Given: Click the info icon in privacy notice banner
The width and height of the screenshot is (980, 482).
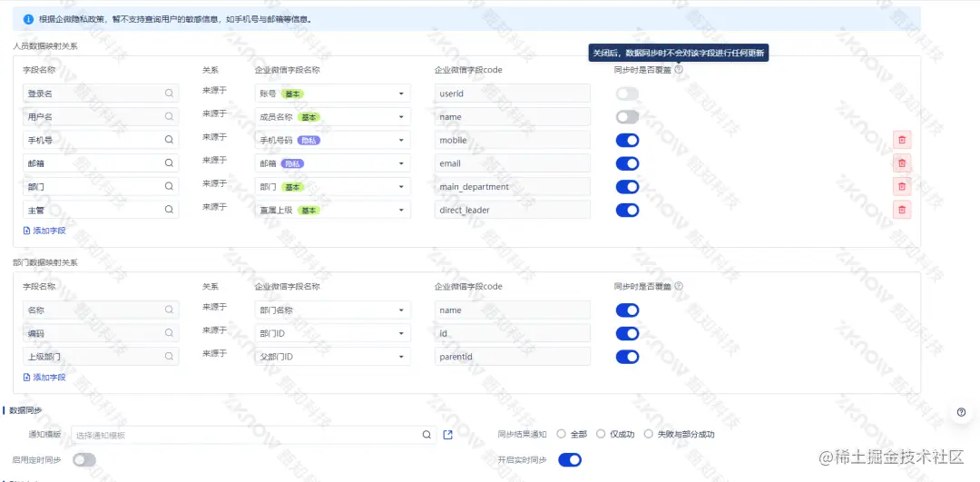Looking at the screenshot, I should (x=28, y=19).
